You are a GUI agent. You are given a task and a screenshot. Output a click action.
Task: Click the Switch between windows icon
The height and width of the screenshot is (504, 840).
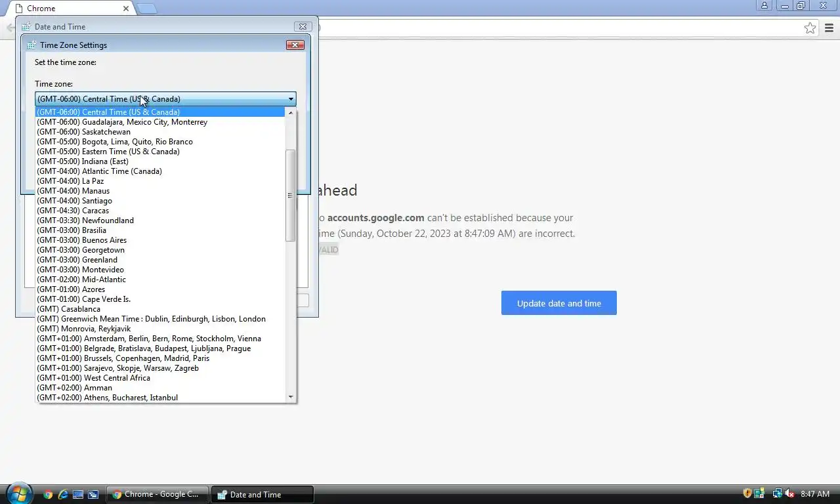coord(93,494)
